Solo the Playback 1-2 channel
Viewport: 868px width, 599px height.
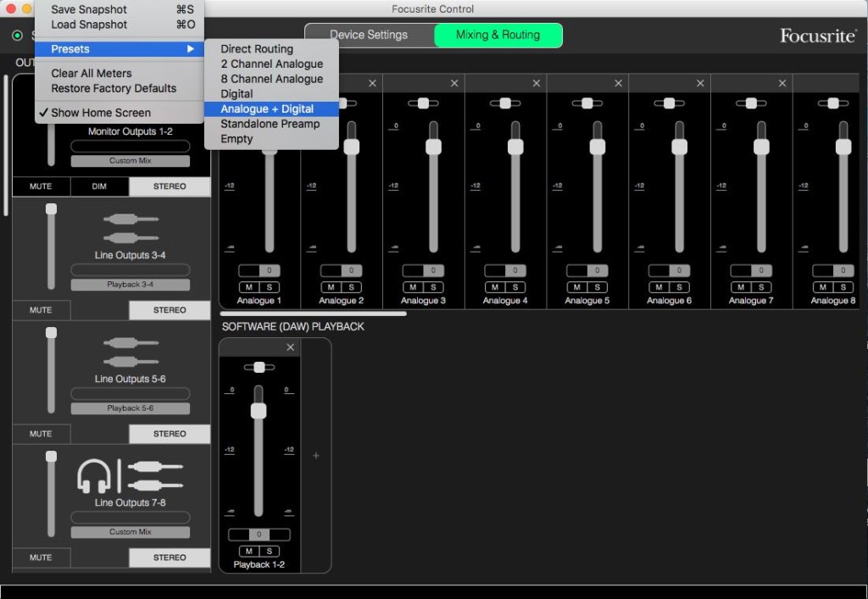coord(268,552)
